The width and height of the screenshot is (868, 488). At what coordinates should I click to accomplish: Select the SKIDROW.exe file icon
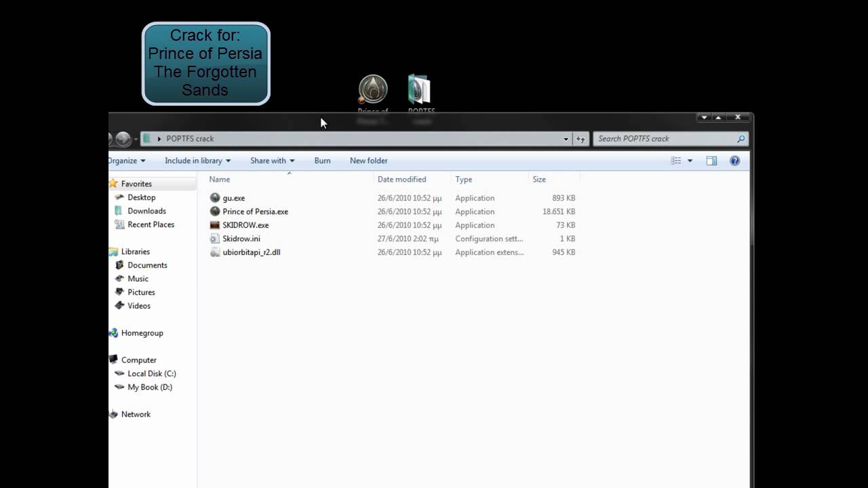tap(215, 225)
